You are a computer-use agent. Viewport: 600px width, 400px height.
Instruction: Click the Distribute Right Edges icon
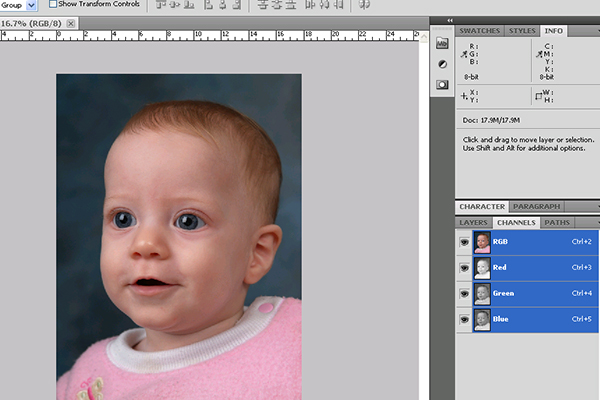click(338, 5)
